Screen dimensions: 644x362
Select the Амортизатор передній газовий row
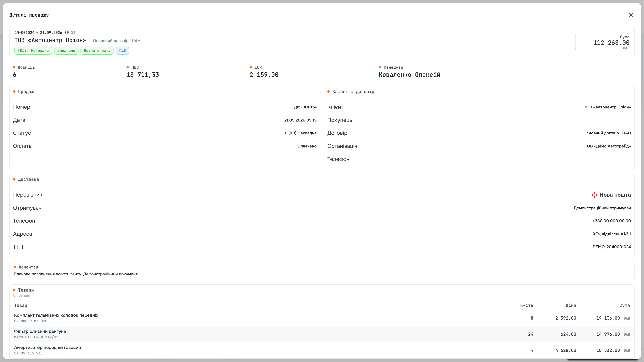(322, 350)
